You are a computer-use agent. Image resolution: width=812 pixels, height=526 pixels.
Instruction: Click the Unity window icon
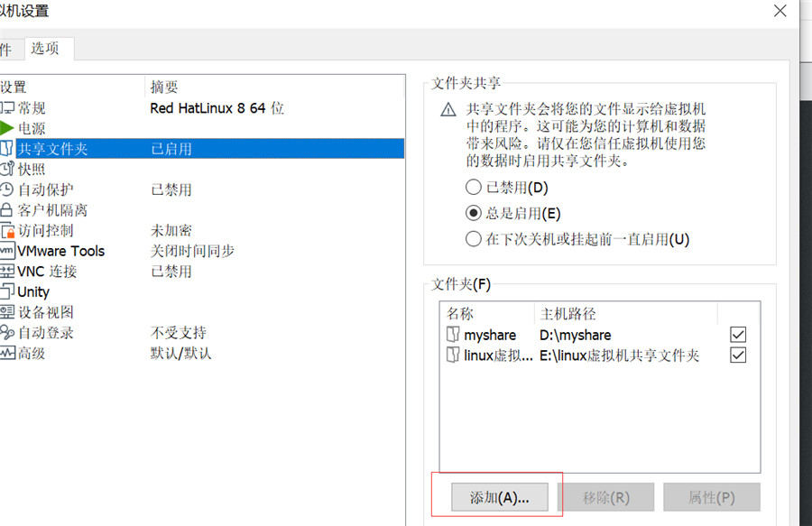point(7,291)
